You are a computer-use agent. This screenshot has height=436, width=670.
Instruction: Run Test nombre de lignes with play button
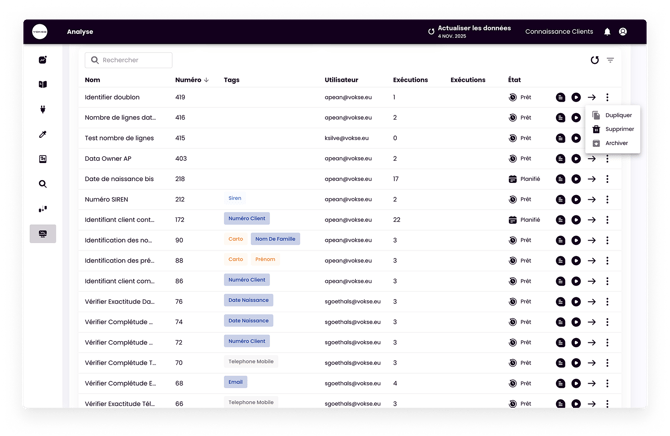(576, 138)
